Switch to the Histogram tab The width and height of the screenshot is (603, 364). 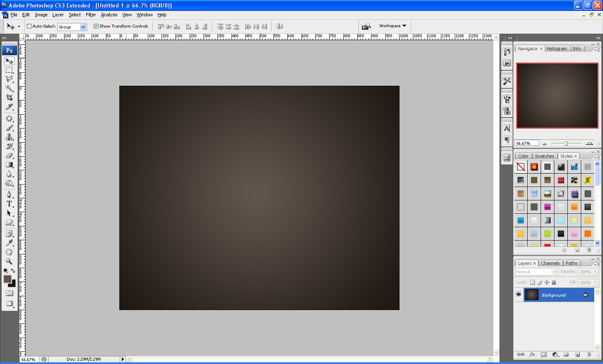(x=557, y=49)
